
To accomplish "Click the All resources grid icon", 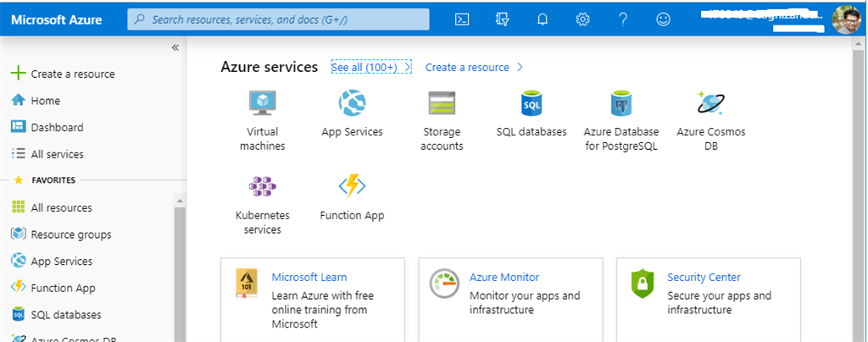I will 19,207.
